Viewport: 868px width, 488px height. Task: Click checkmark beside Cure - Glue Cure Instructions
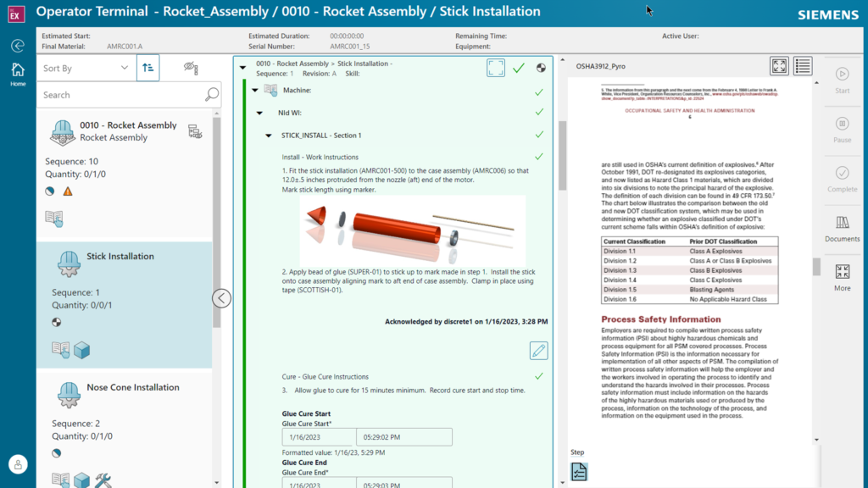[539, 376]
